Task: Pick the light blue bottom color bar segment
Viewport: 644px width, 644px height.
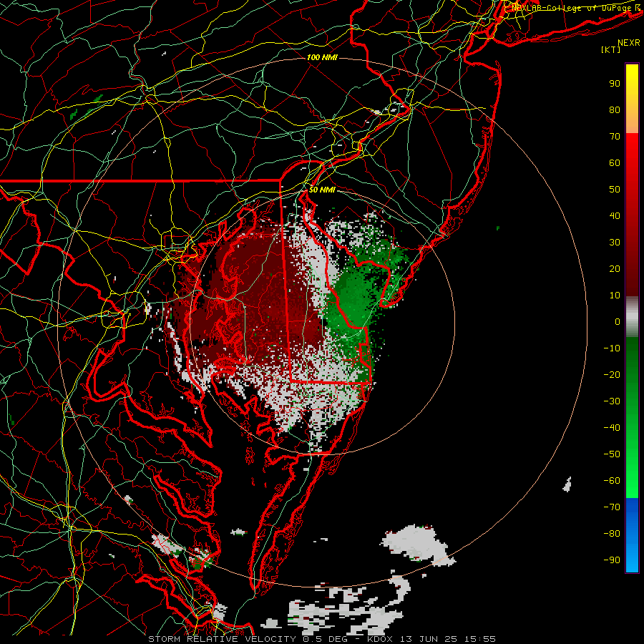Action: (x=632, y=559)
